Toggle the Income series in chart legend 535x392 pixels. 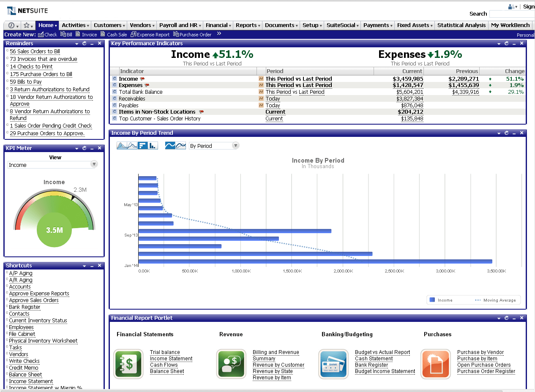pos(441,300)
